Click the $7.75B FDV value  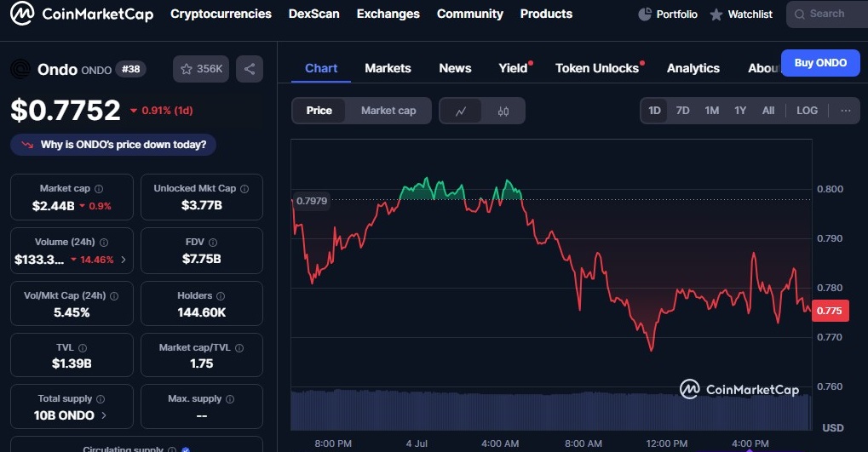202,259
